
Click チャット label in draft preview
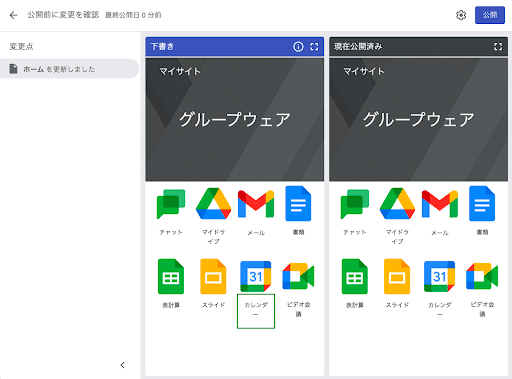coord(171,232)
